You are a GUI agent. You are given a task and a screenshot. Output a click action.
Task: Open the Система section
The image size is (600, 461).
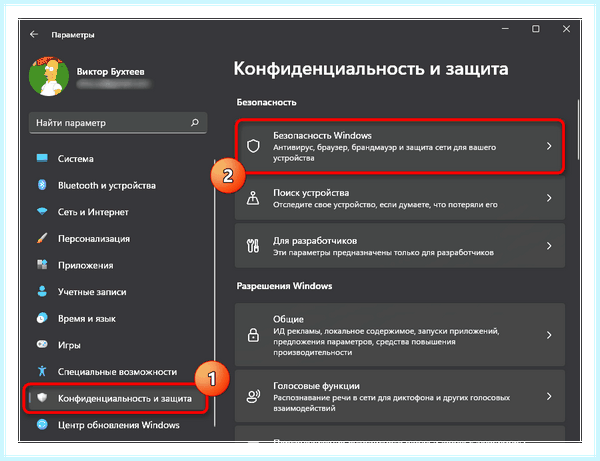75,159
